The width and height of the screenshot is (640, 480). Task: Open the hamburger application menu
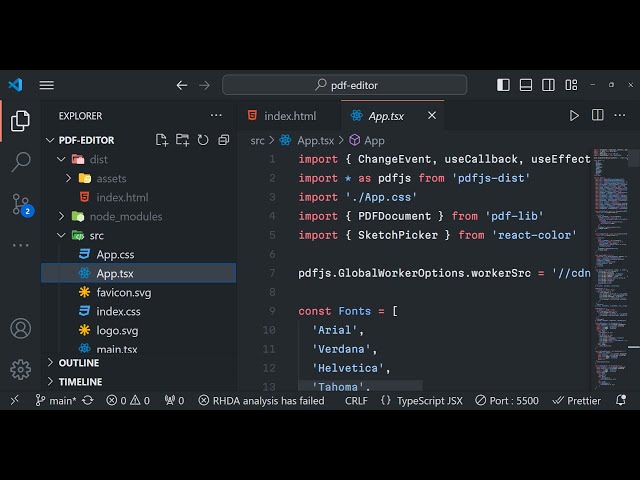click(x=47, y=85)
